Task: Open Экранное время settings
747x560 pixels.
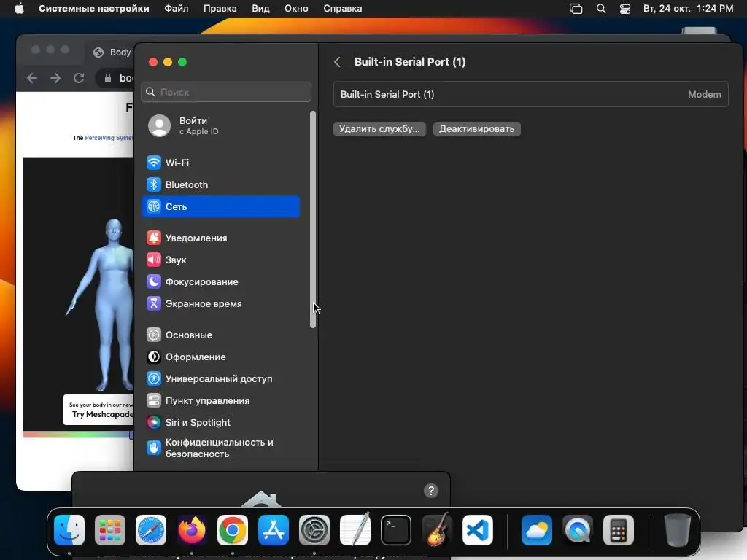Action: (x=220, y=304)
